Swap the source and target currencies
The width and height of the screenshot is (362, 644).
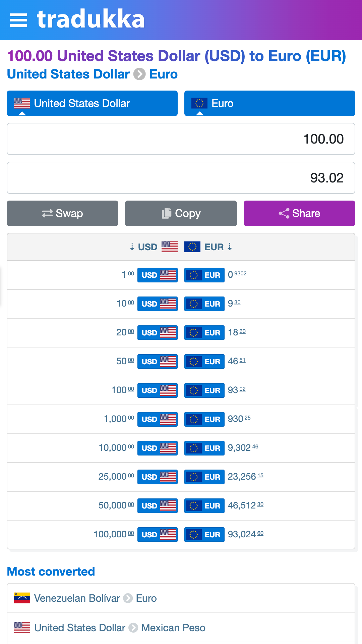coord(62,213)
